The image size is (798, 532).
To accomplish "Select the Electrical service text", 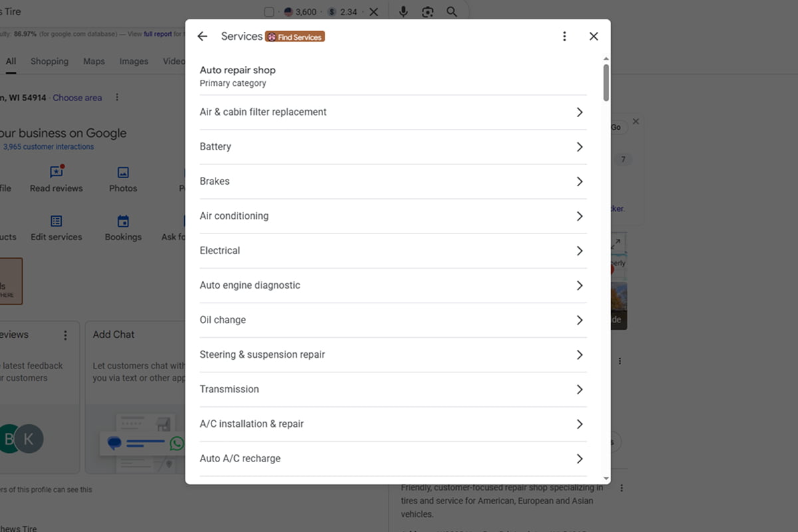I will pos(219,251).
